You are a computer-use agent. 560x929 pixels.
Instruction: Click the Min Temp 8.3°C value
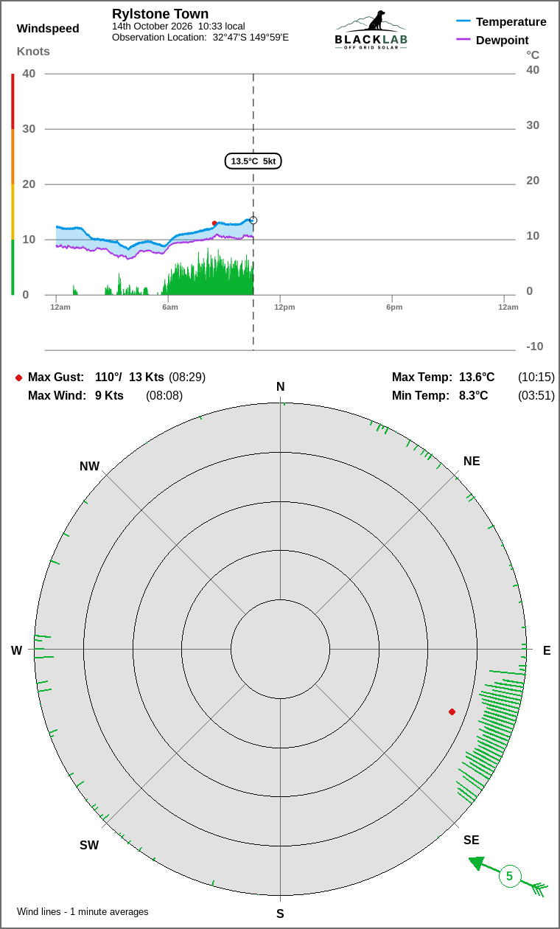[x=474, y=395]
